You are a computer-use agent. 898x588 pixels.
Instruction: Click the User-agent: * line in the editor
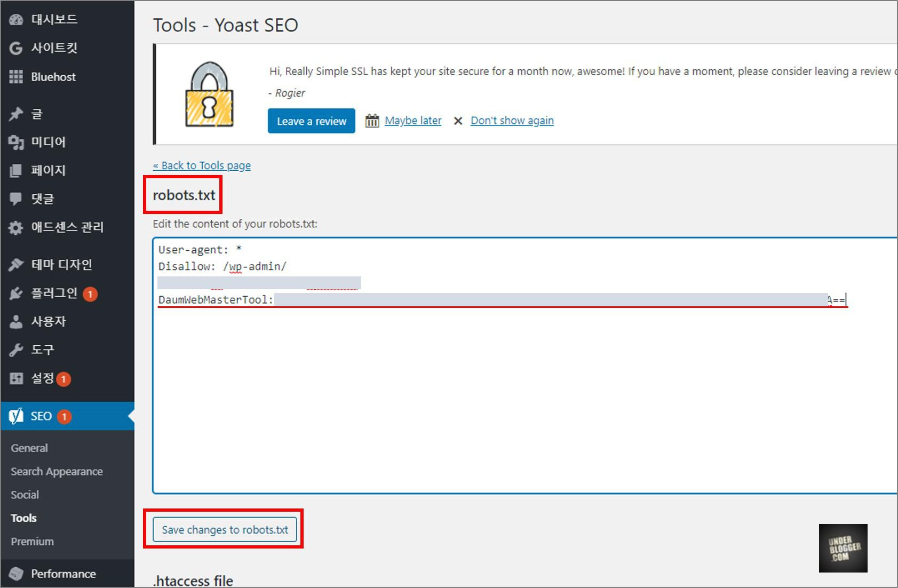(x=200, y=250)
